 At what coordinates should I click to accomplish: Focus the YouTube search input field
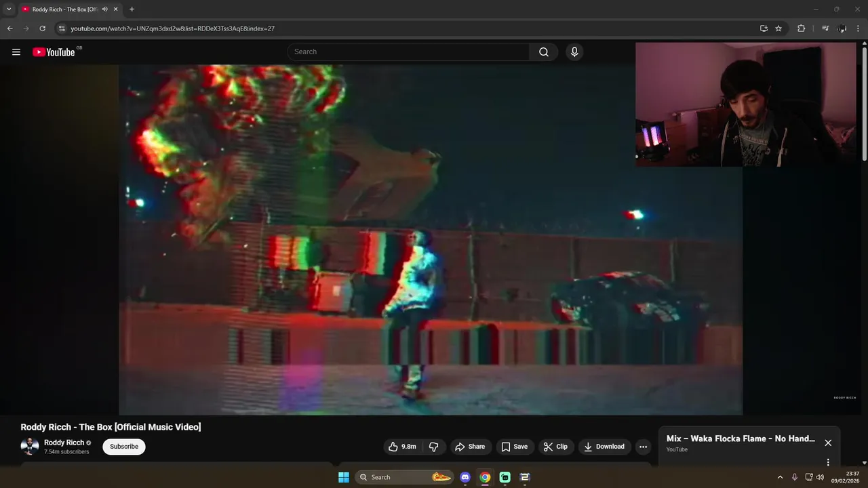pyautogui.click(x=409, y=52)
